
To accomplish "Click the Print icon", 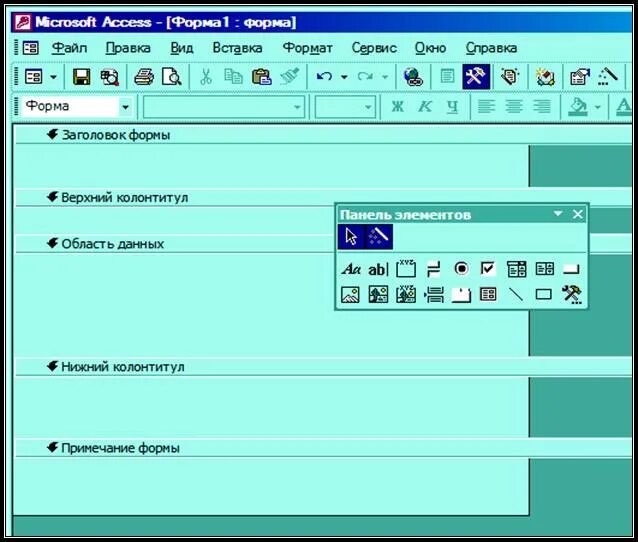I will click(144, 76).
